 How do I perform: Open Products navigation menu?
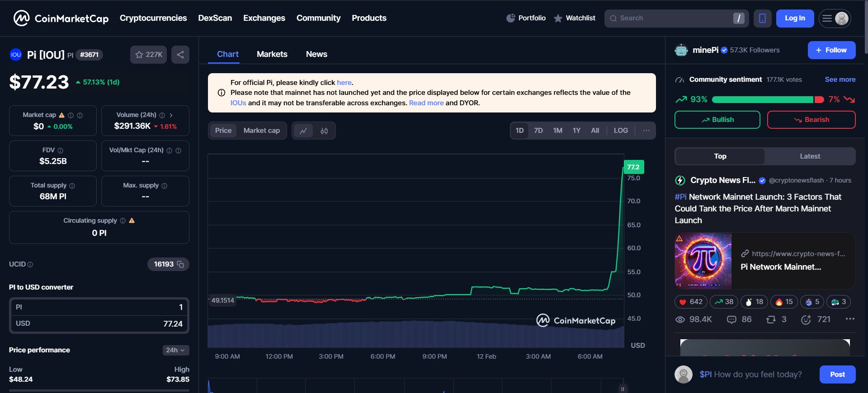click(x=369, y=18)
